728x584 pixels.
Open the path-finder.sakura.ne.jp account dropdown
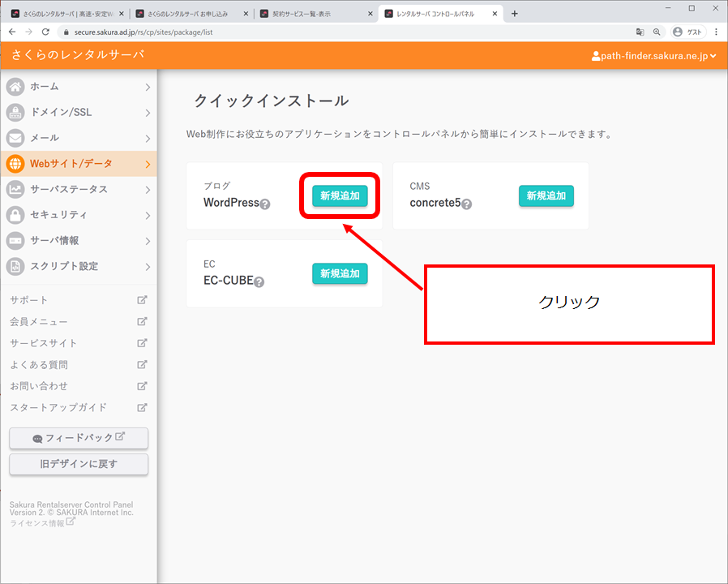pyautogui.click(x=654, y=56)
